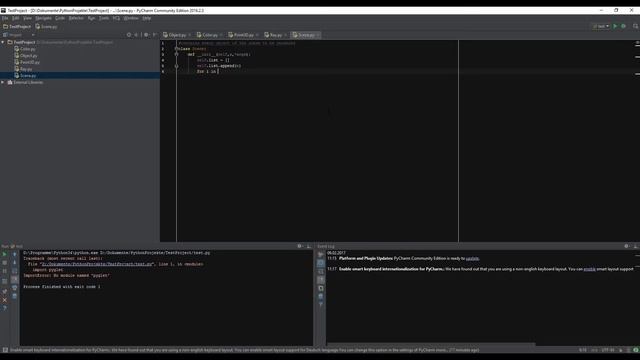Viewport: 640px width, 360px height.
Task: Click caret position indicator in status bar
Action: point(582,350)
